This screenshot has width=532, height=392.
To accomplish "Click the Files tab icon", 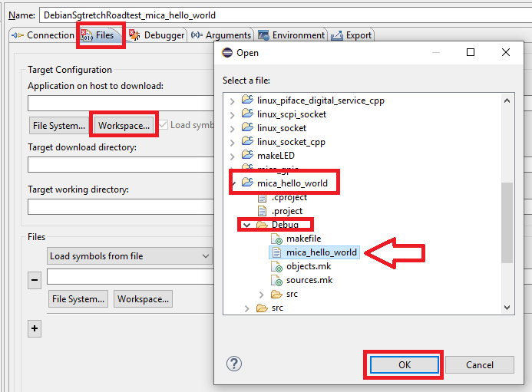I will pyautogui.click(x=87, y=35).
